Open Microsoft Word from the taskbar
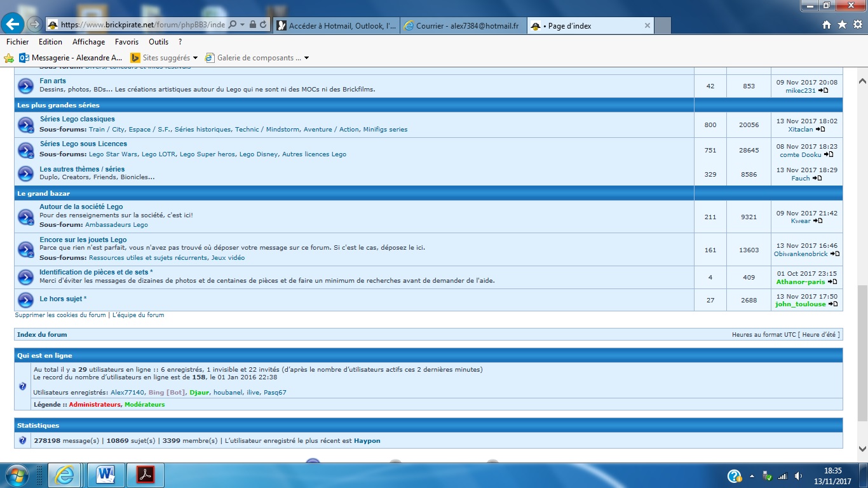 105,474
